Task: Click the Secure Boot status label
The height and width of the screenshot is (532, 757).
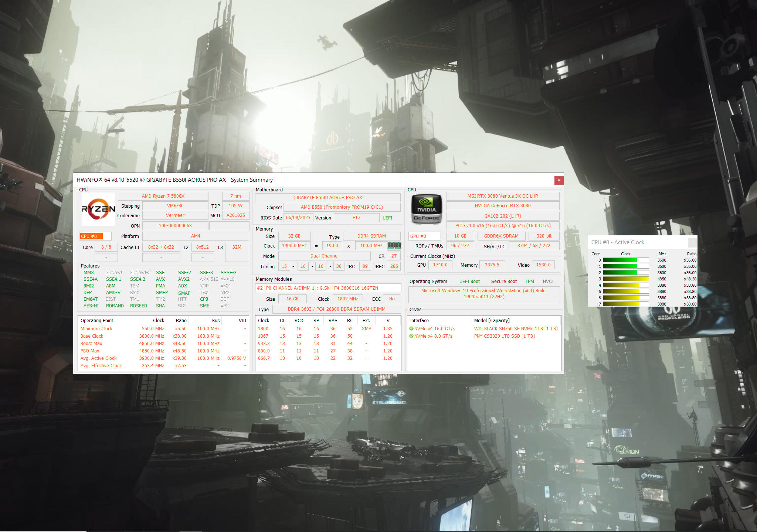Action: (x=504, y=282)
